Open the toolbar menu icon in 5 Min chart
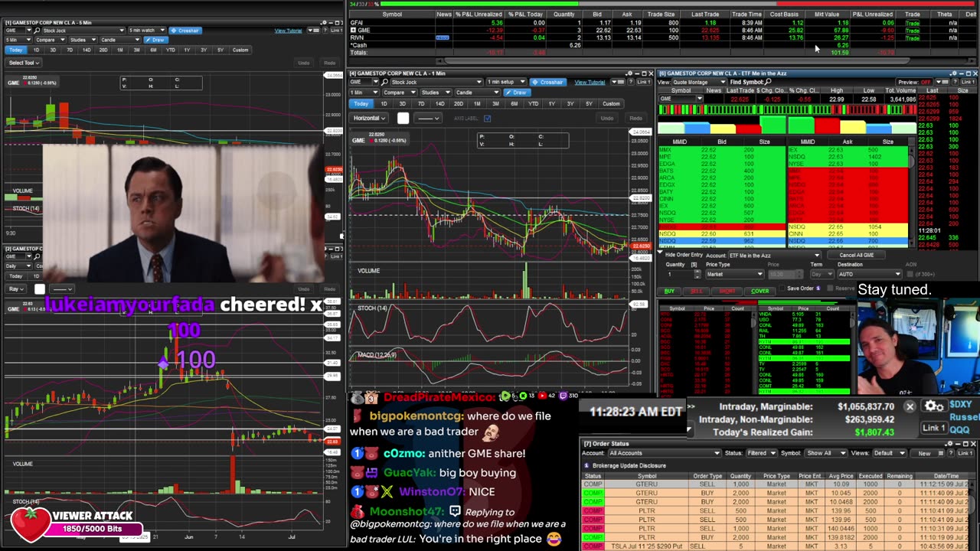 [x=312, y=31]
